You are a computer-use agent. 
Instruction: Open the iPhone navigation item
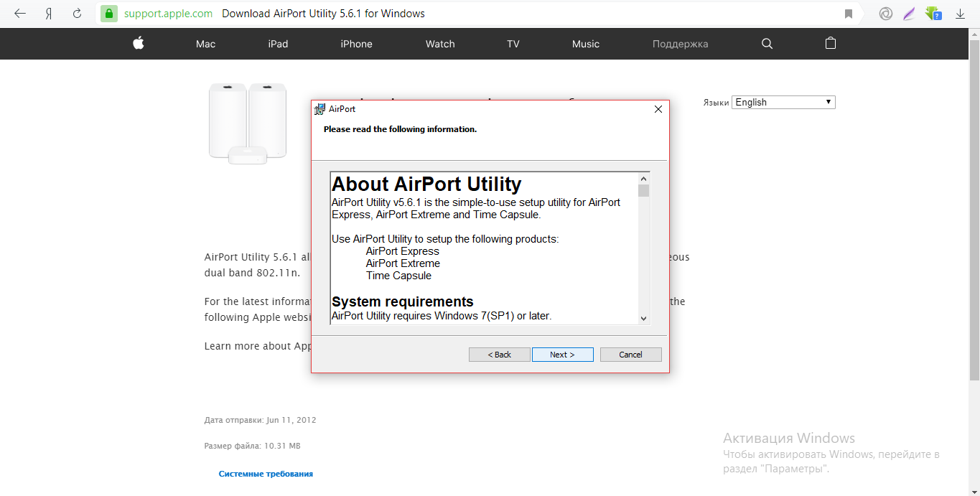tap(356, 44)
